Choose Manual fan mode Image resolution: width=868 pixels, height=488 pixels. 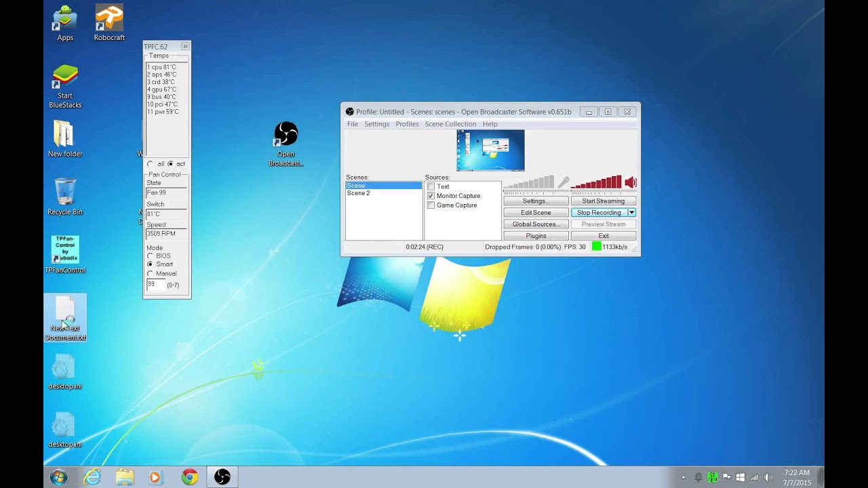coord(150,274)
